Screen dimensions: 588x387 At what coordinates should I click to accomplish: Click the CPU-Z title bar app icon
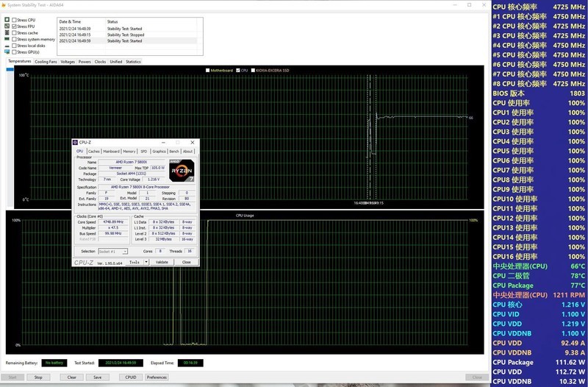tap(76, 142)
